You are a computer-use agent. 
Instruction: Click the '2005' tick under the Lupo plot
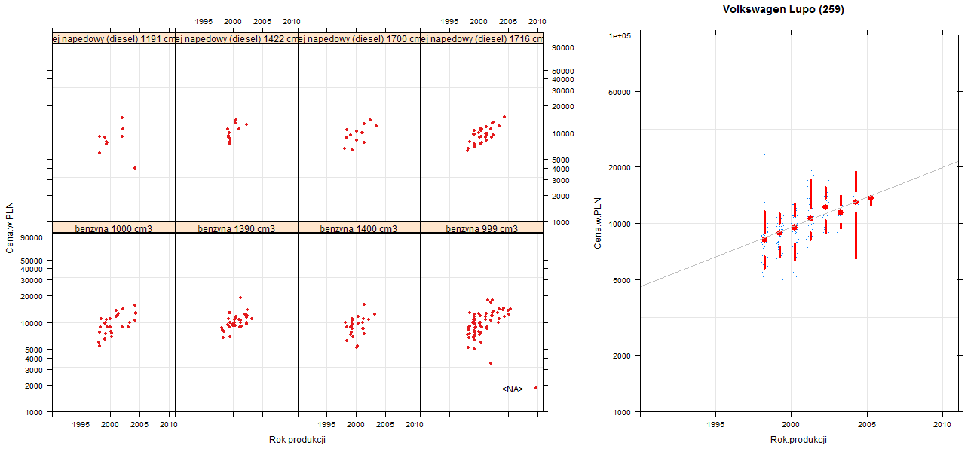[867, 425]
